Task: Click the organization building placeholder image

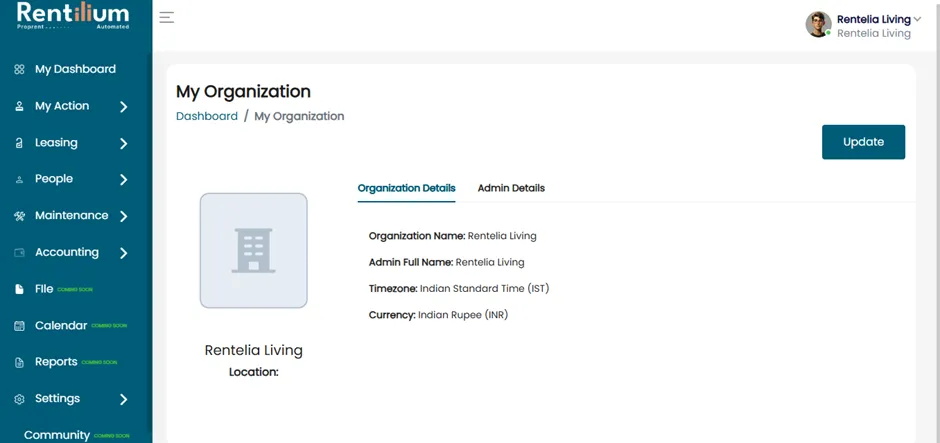Action: [254, 251]
